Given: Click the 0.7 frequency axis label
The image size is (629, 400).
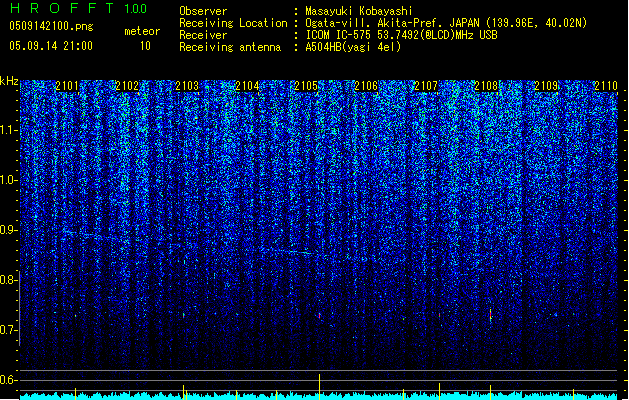Looking at the screenshot, I should coord(8,330).
